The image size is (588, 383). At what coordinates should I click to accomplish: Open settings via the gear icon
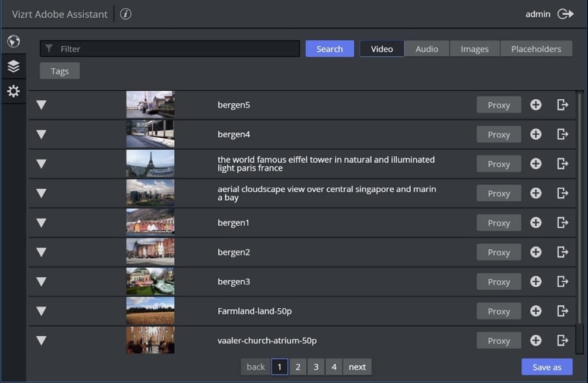(x=13, y=91)
